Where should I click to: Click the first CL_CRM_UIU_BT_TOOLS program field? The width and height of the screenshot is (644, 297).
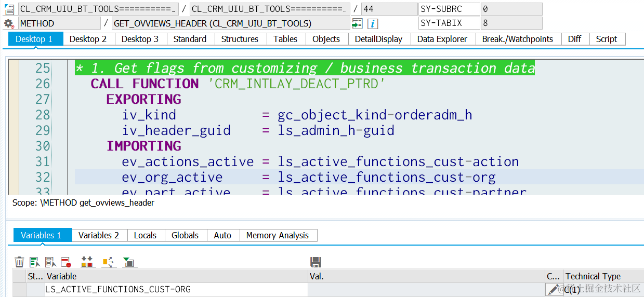(x=98, y=9)
